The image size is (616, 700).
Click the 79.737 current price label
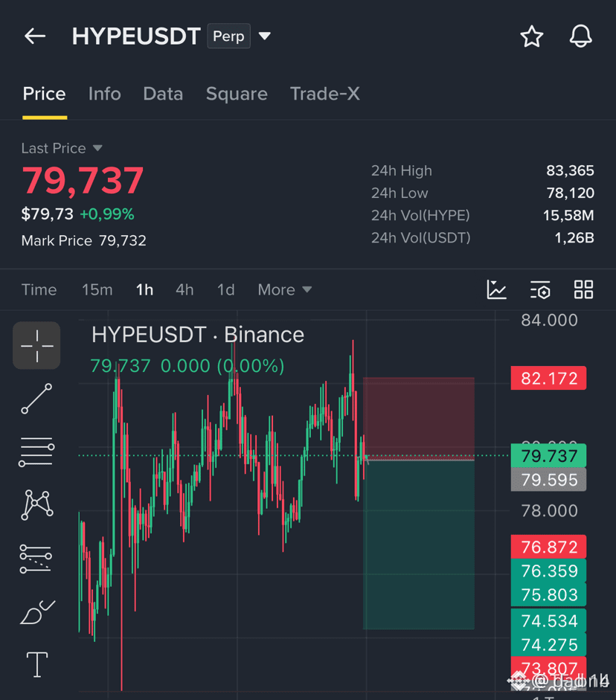(548, 456)
